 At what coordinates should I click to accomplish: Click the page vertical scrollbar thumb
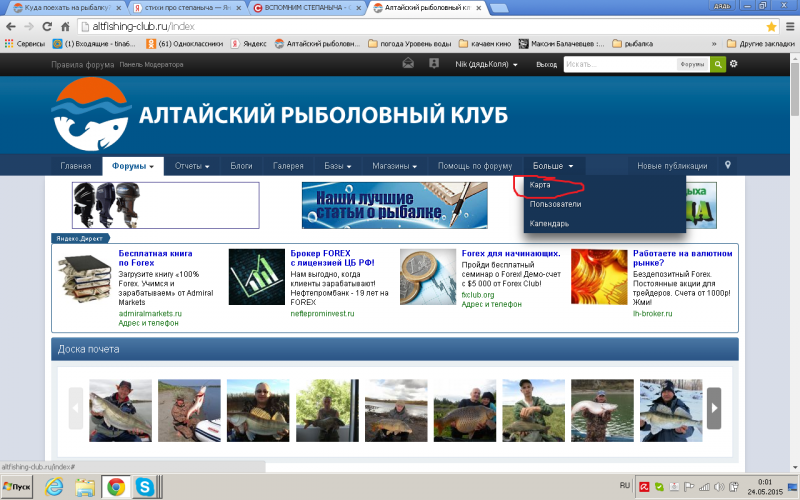tap(795, 89)
